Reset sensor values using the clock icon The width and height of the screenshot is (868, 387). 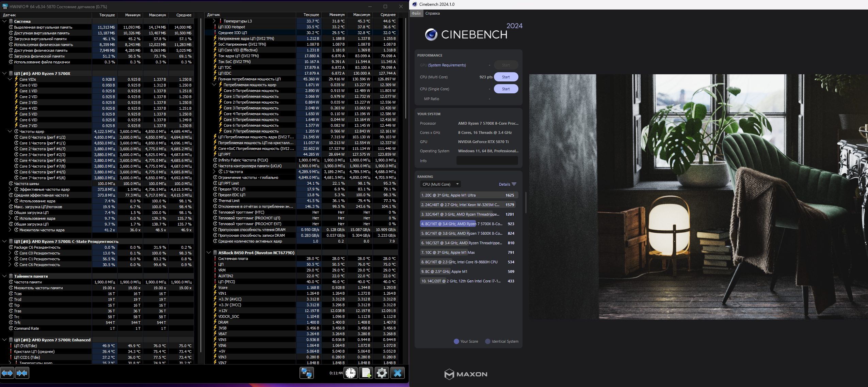(351, 373)
